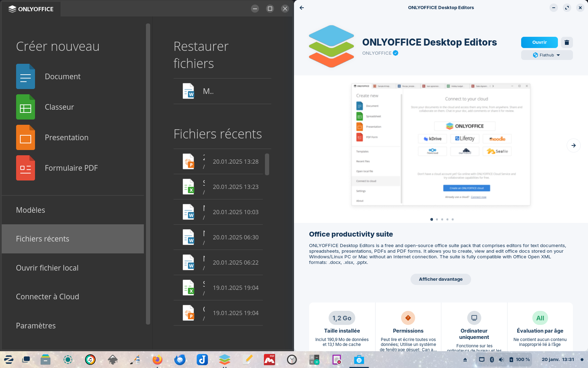The height and width of the screenshot is (368, 588).
Task: Open calendar from 20 janv. 13:31 clock
Action: [x=558, y=360]
